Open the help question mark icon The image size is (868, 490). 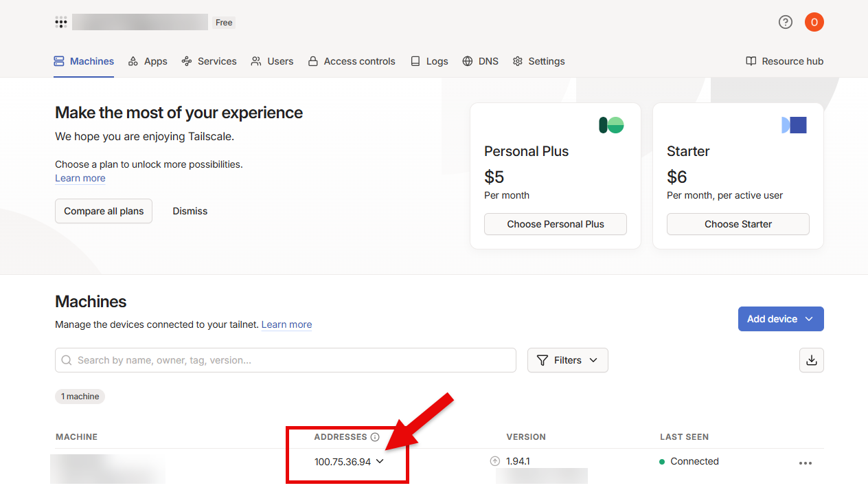pos(785,22)
